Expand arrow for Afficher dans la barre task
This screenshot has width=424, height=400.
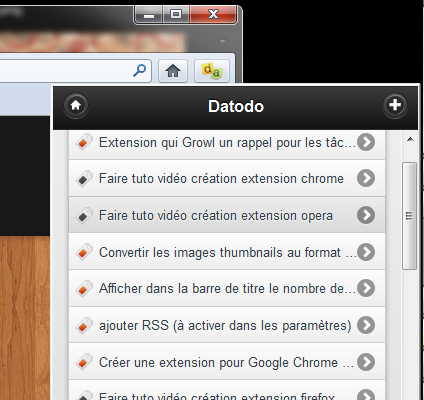pos(366,288)
